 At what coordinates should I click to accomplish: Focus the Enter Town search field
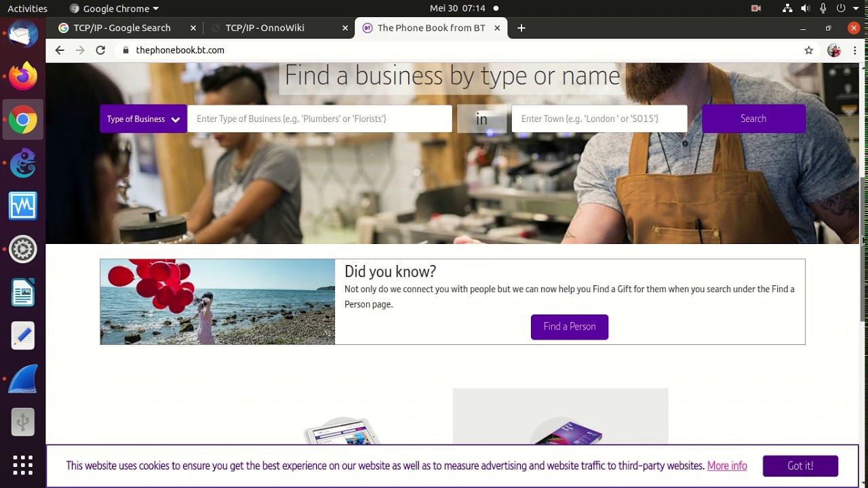click(x=599, y=119)
